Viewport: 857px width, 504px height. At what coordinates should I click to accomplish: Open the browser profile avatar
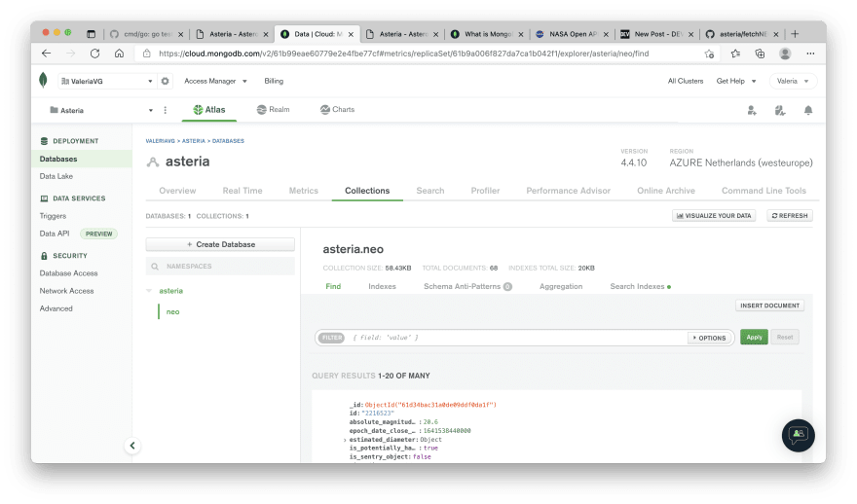(785, 54)
